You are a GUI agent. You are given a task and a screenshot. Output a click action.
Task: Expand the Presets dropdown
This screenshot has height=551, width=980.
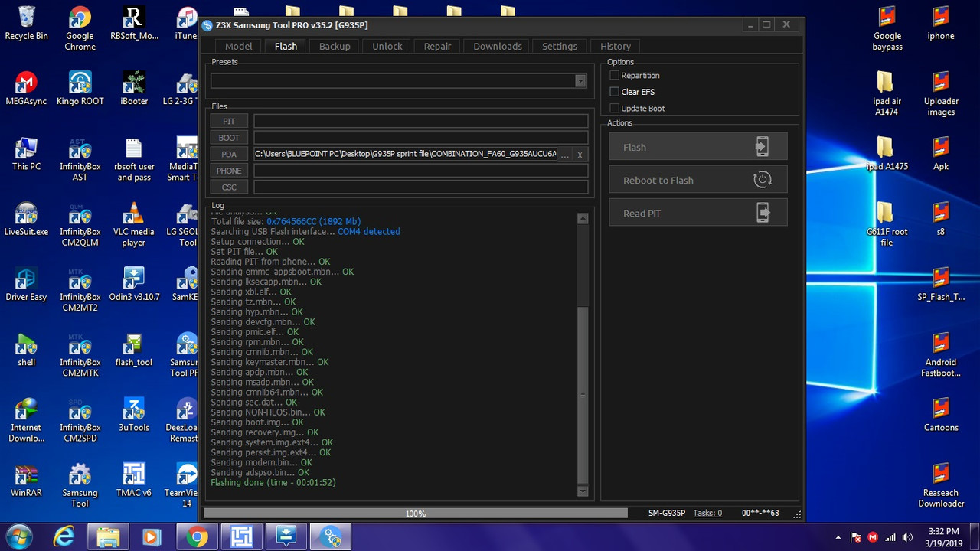pos(580,80)
